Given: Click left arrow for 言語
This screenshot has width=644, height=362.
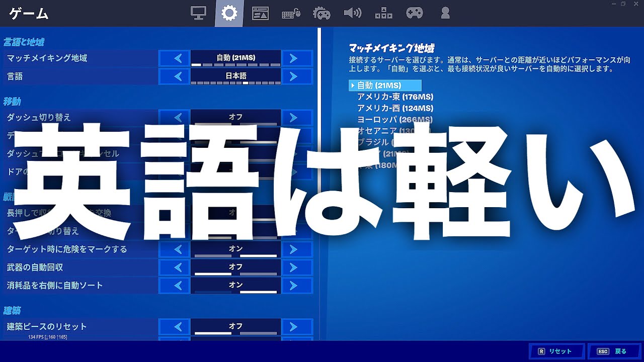Looking at the screenshot, I should pyautogui.click(x=175, y=76).
